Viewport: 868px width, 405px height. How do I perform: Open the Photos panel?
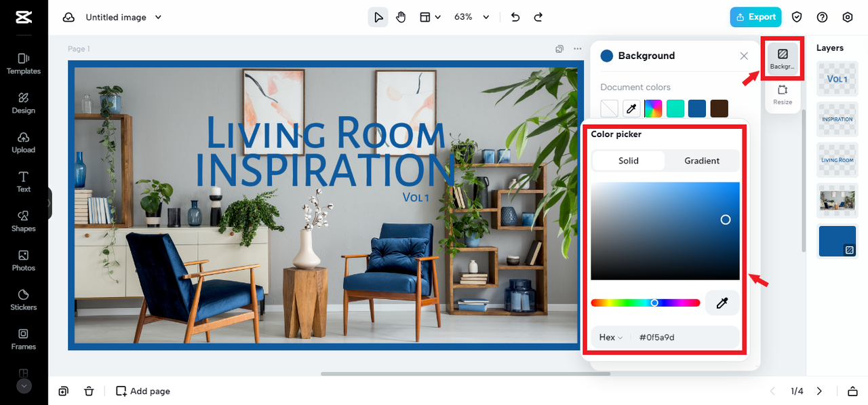(x=24, y=261)
